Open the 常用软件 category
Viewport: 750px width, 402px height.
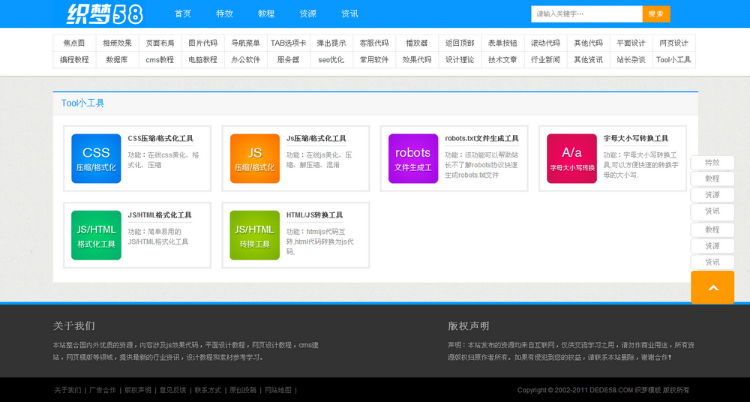tap(374, 60)
